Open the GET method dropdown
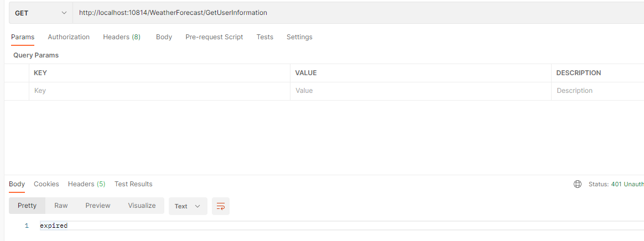The image size is (644, 241). point(40,13)
